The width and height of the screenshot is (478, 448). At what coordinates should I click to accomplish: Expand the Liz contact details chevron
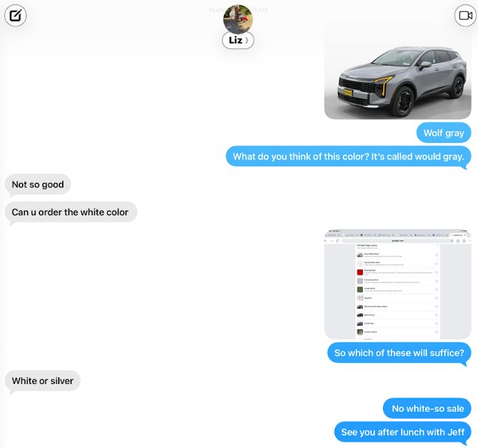coord(246,40)
